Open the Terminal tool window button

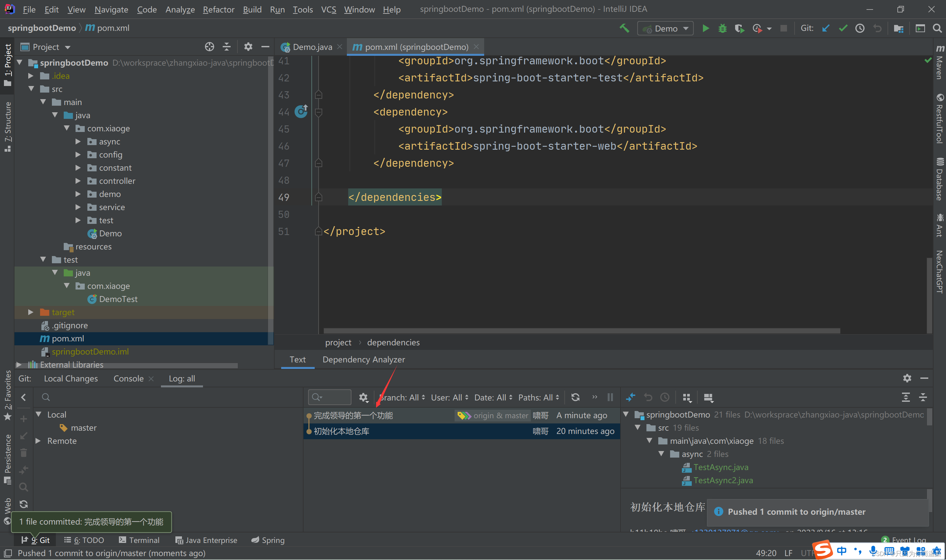click(x=139, y=540)
